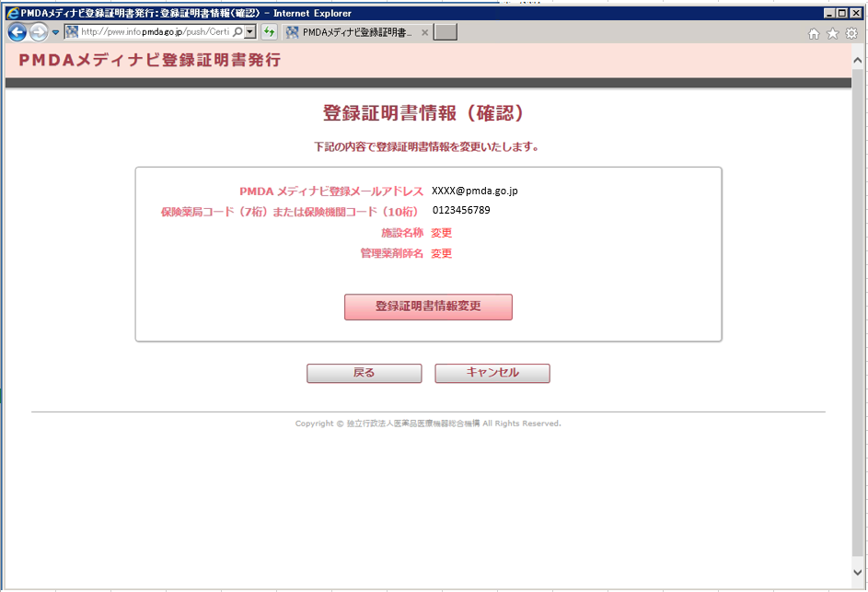Click the 登録証明書情報（確認） heading
Image resolution: width=868 pixels, height=592 pixels.
point(423,113)
